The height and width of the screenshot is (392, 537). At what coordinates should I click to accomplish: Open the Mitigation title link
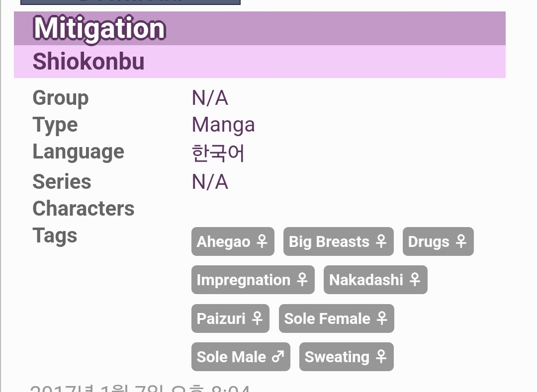(99, 29)
